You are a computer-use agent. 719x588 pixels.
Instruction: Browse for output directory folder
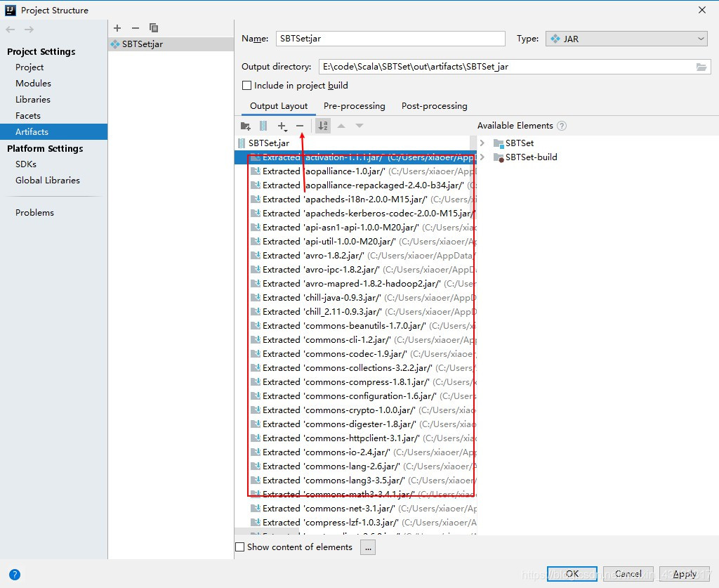click(x=701, y=67)
